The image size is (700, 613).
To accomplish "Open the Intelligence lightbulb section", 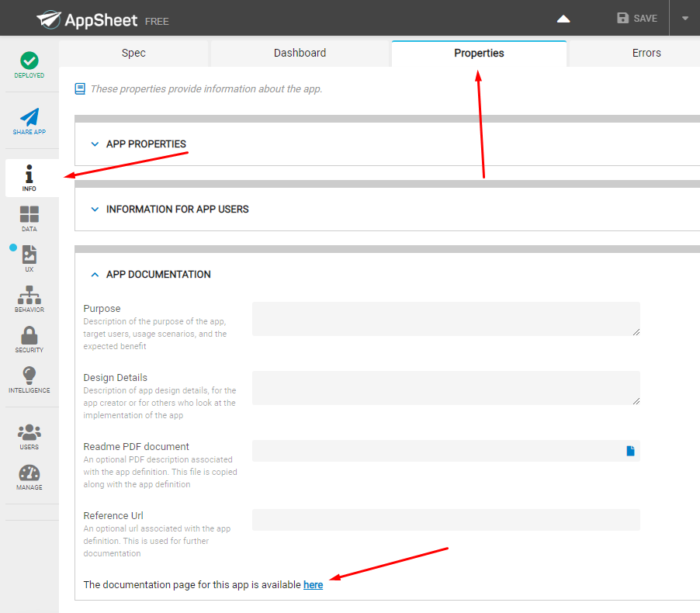I will click(29, 380).
